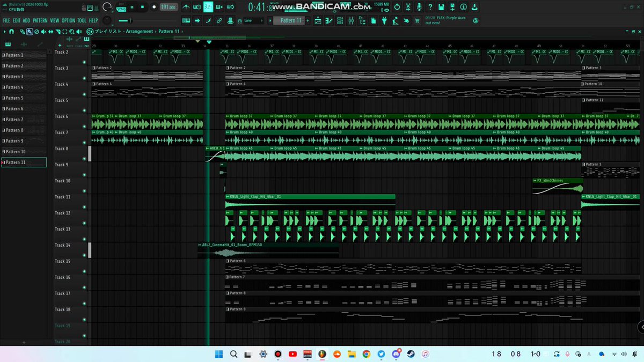Mute Track 12 using its green dot
This screenshot has height=362, width=644.
tap(84, 223)
